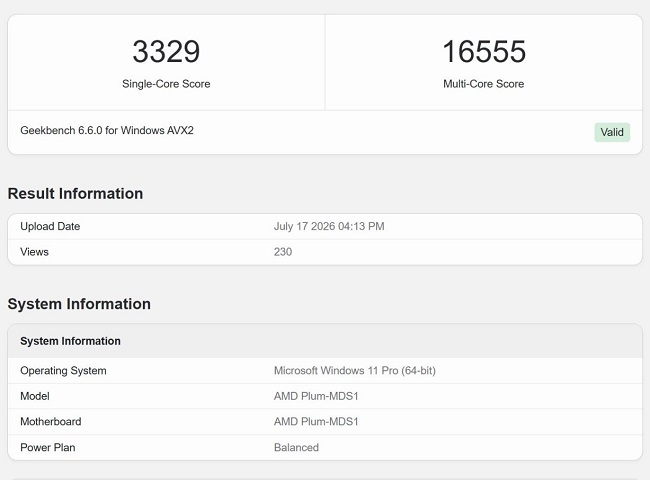The width and height of the screenshot is (650, 480).
Task: Click the green Valid badge
Action: [x=612, y=132]
